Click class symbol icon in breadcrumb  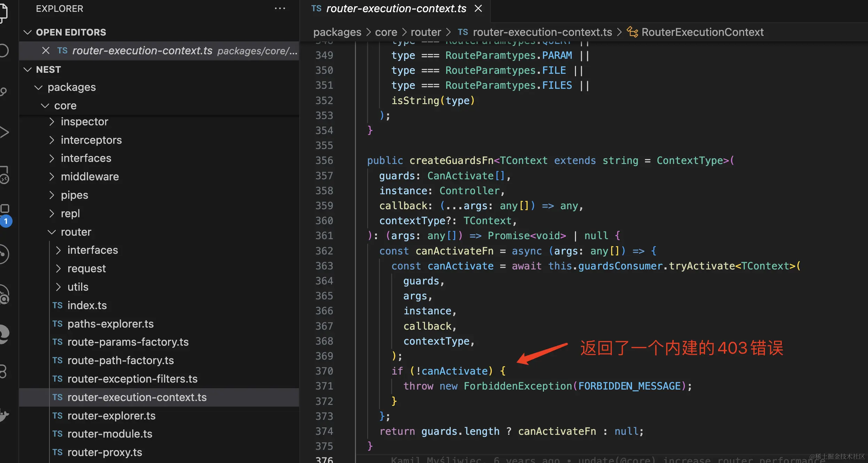click(x=632, y=32)
